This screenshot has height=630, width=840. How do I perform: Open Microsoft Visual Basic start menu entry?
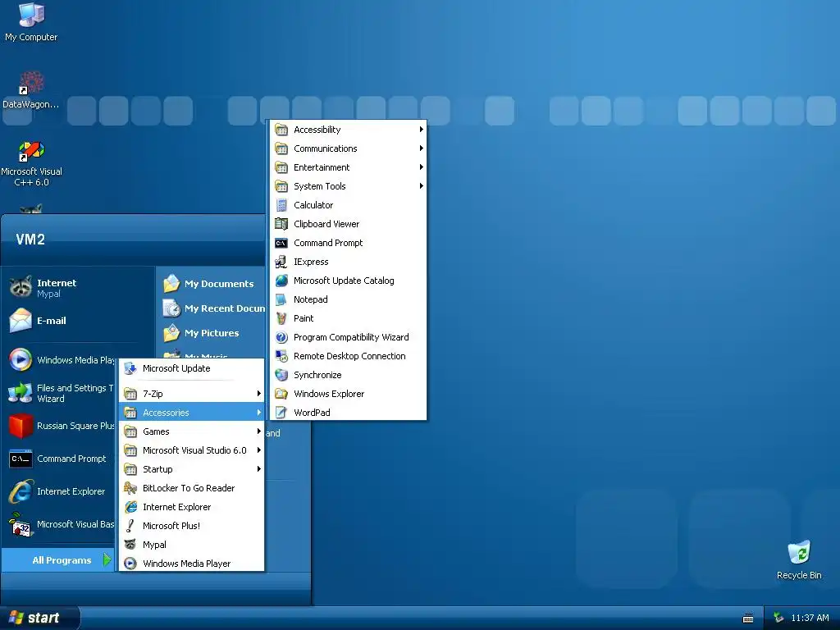pos(62,524)
